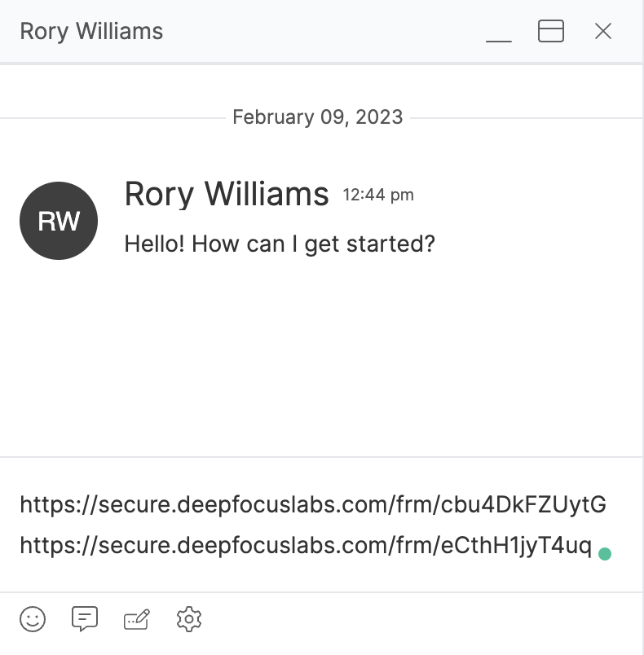
Task: Click the February 09, 2023 date divider
Action: 318,117
